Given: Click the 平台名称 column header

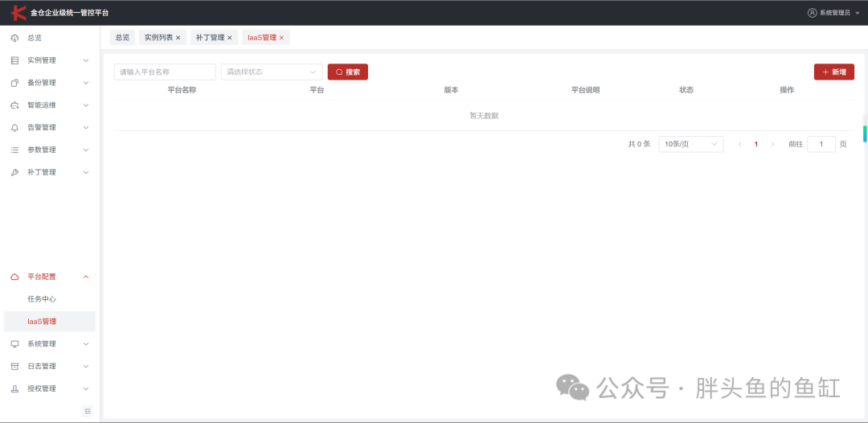Looking at the screenshot, I should click(182, 90).
